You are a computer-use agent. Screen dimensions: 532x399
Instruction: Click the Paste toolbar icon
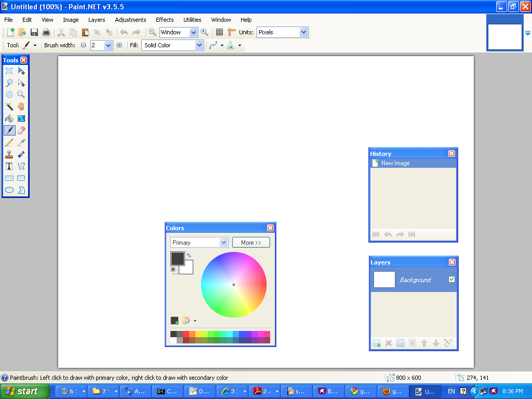pyautogui.click(x=85, y=32)
